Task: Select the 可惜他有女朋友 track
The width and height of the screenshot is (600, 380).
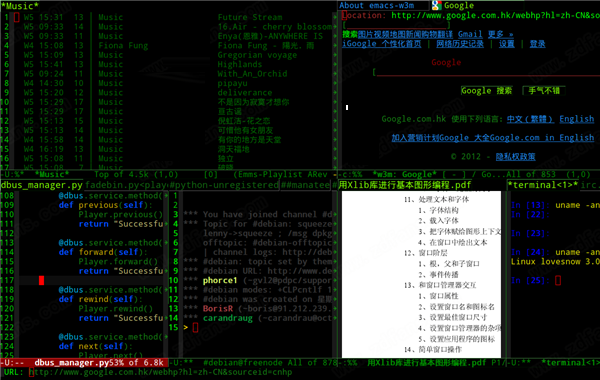Action: pos(245,130)
